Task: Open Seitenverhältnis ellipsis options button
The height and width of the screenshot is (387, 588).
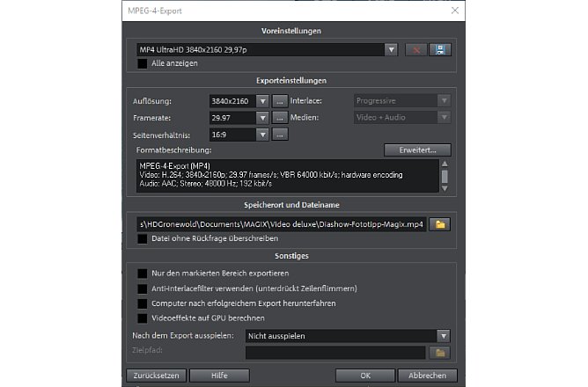Action: pos(280,135)
